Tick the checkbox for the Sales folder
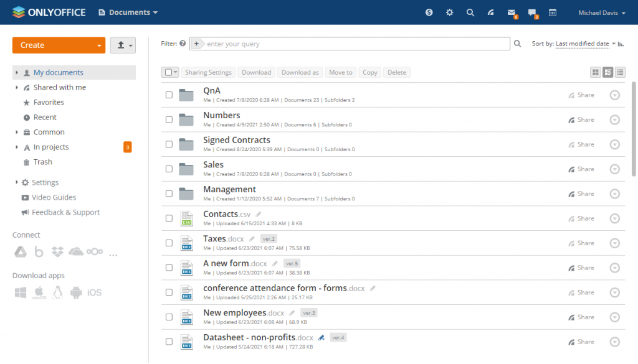 (169, 169)
